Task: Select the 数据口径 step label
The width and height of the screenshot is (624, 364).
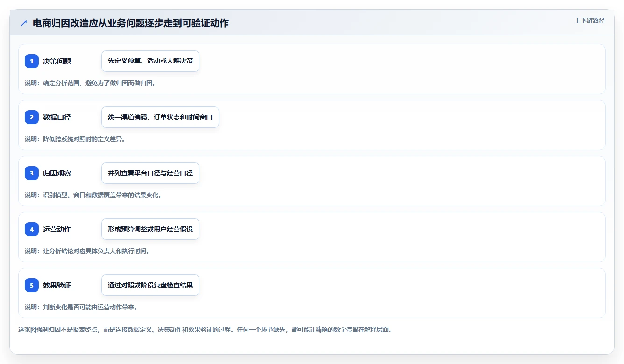Action: pos(57,117)
